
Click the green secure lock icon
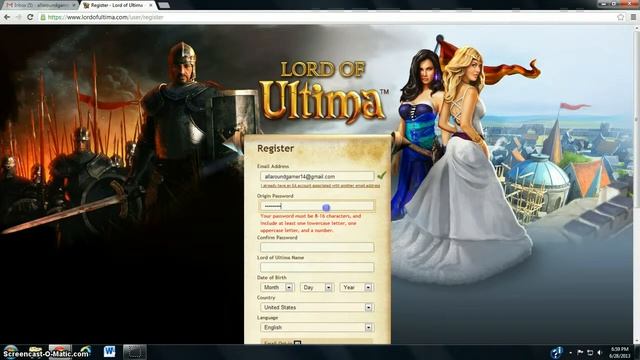tap(43, 17)
